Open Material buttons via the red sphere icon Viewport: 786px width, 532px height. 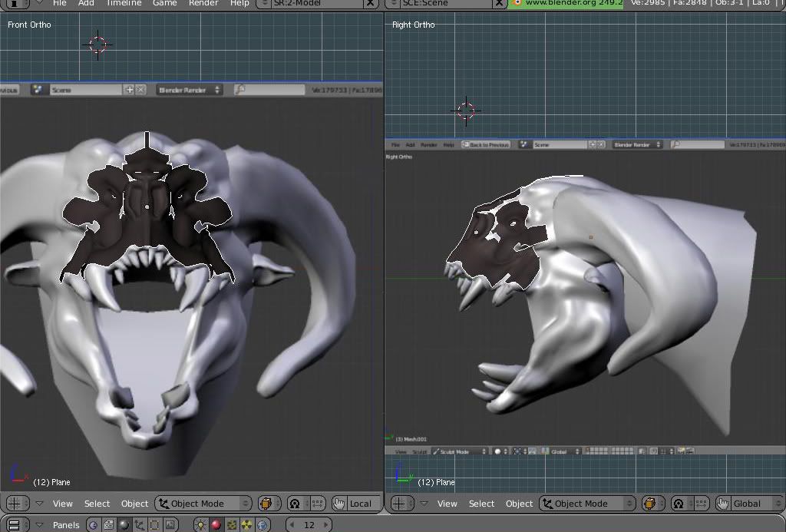[x=216, y=525]
